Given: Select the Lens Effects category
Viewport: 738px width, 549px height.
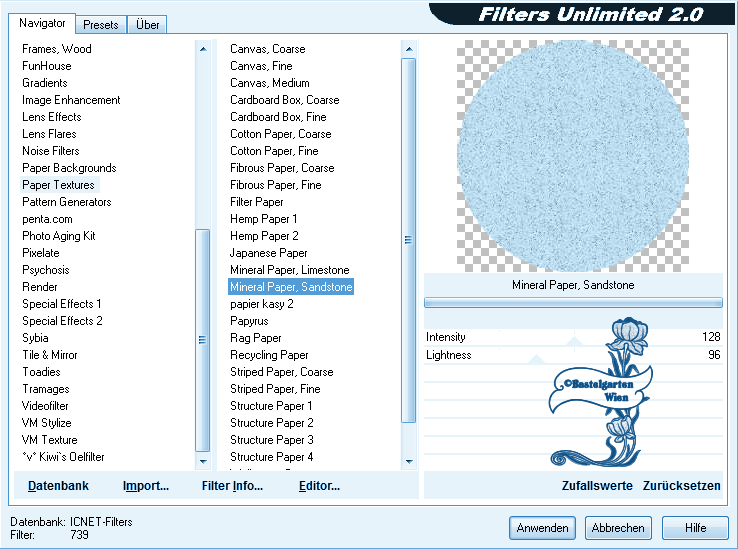Looking at the screenshot, I should click(52, 117).
